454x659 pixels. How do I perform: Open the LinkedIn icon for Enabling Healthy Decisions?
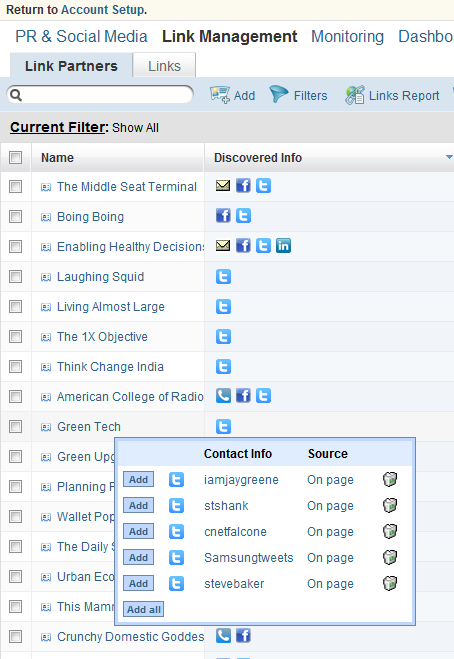(x=283, y=245)
